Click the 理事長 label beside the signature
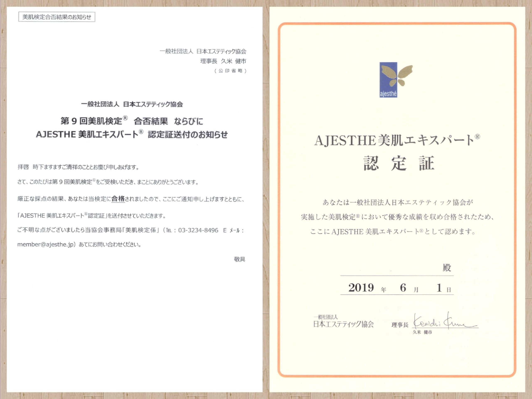 400,325
